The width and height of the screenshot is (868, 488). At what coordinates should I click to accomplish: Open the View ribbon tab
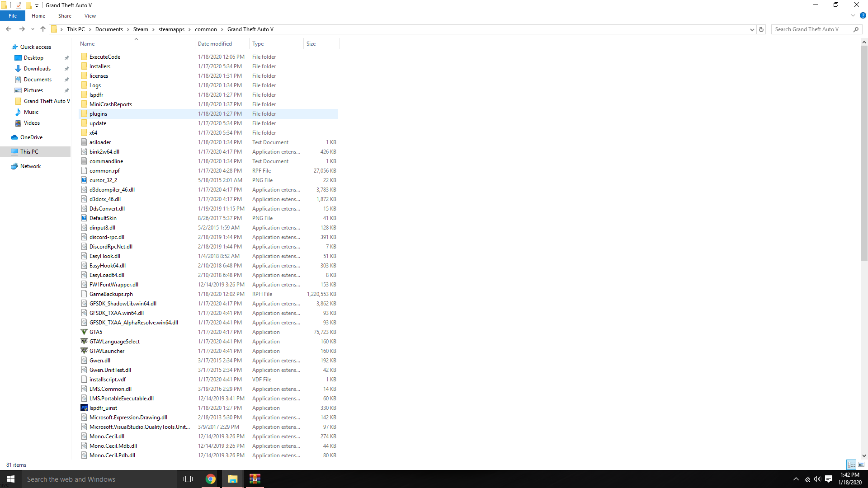click(90, 16)
